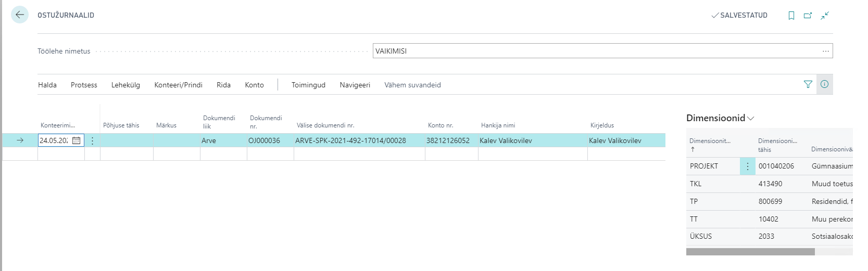Open the filter pane funnel icon
Screen dimensions: 868x271
point(808,84)
